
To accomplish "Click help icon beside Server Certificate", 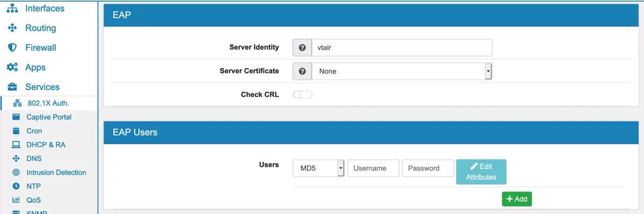I will [302, 71].
